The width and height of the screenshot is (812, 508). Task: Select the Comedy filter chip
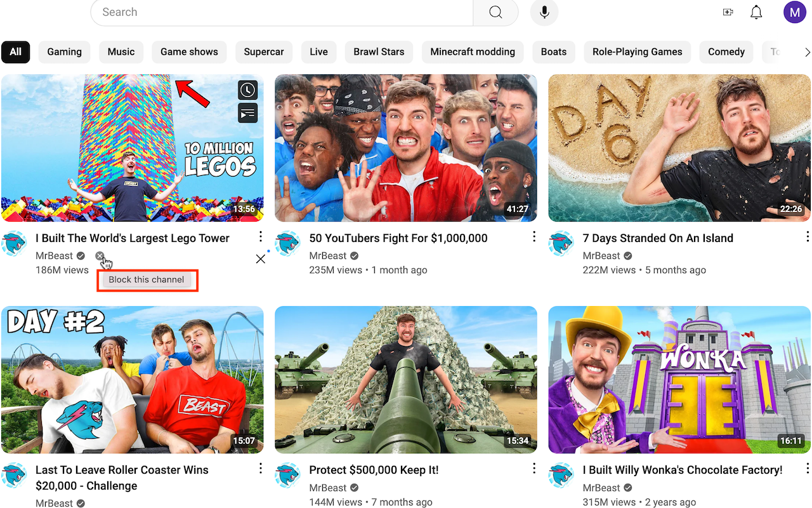726,51
